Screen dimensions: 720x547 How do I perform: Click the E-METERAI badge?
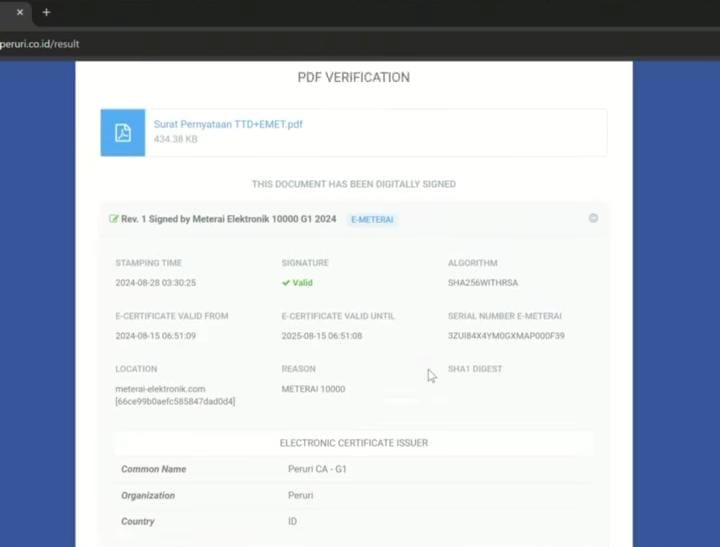[372, 219]
